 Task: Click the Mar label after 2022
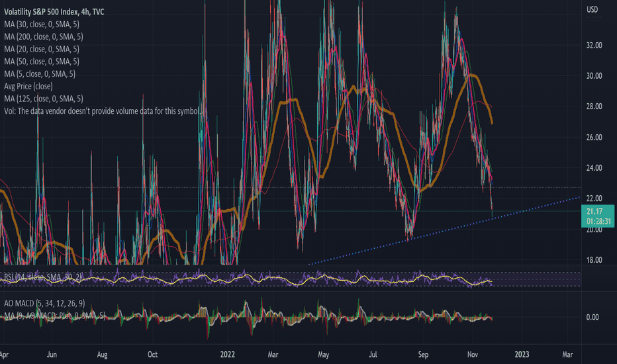pos(273,355)
